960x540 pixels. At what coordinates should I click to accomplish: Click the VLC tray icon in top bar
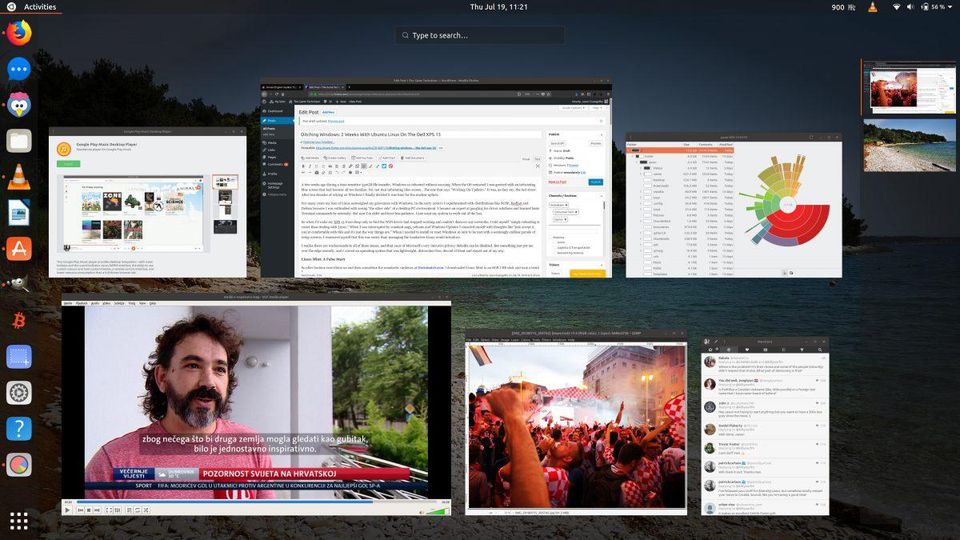point(873,7)
